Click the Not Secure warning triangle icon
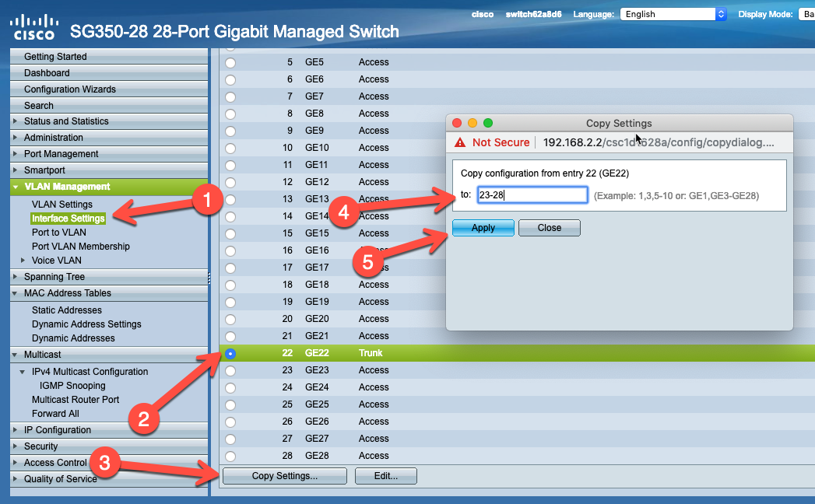This screenshot has height=504, width=815. (x=460, y=142)
